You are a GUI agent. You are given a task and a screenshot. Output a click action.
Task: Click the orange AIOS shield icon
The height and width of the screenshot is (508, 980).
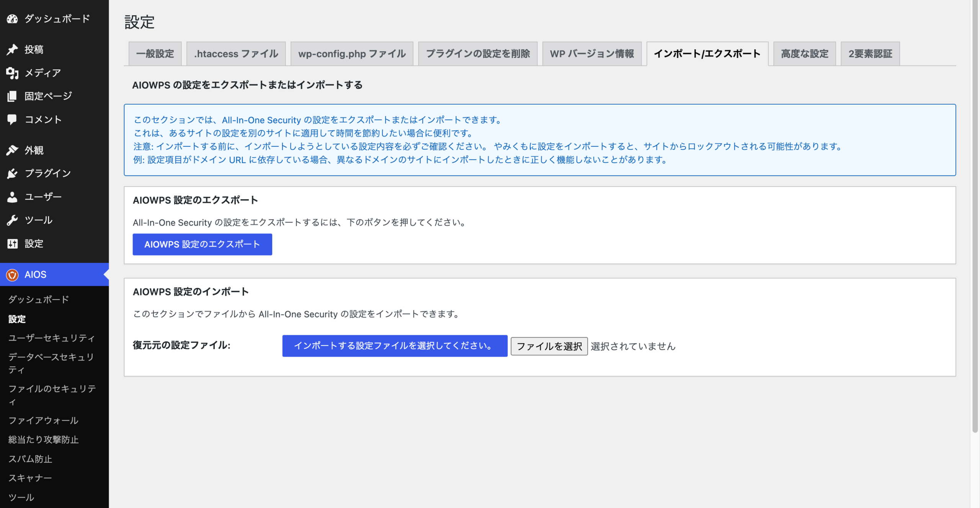[12, 275]
